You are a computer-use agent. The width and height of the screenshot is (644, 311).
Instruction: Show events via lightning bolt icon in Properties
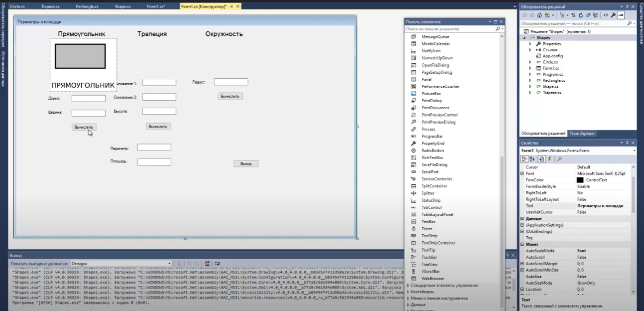click(x=549, y=159)
